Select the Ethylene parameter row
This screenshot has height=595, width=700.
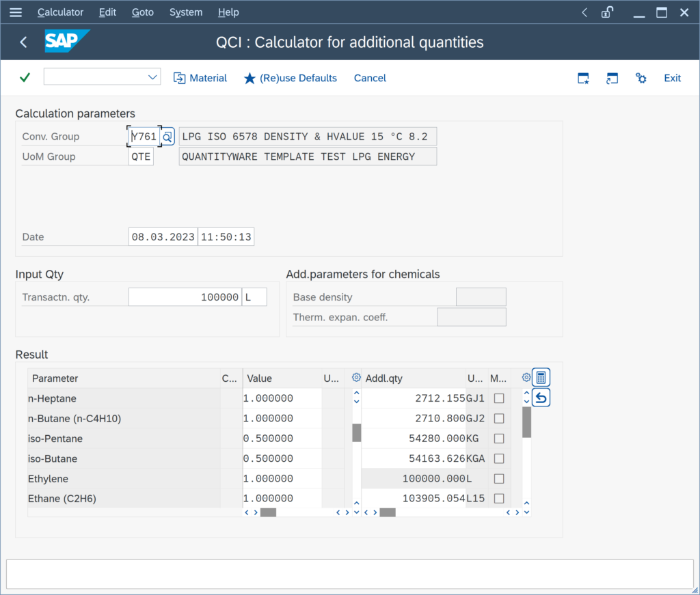(x=124, y=479)
